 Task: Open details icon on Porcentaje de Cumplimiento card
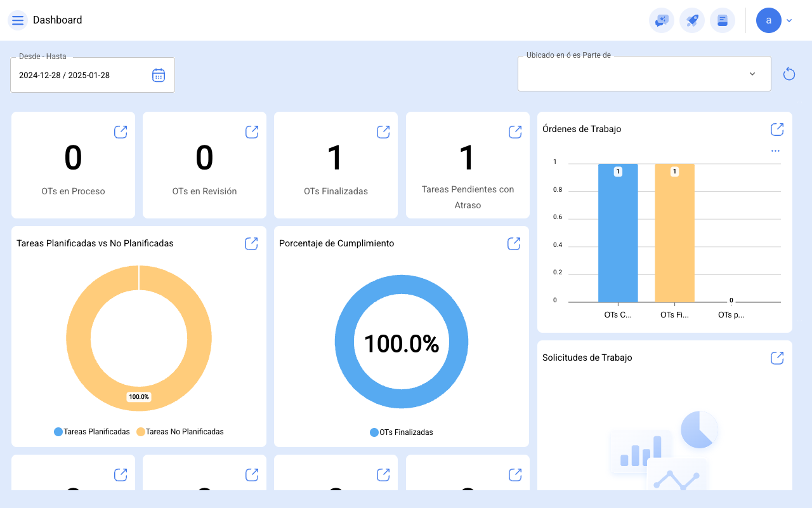[x=514, y=244]
